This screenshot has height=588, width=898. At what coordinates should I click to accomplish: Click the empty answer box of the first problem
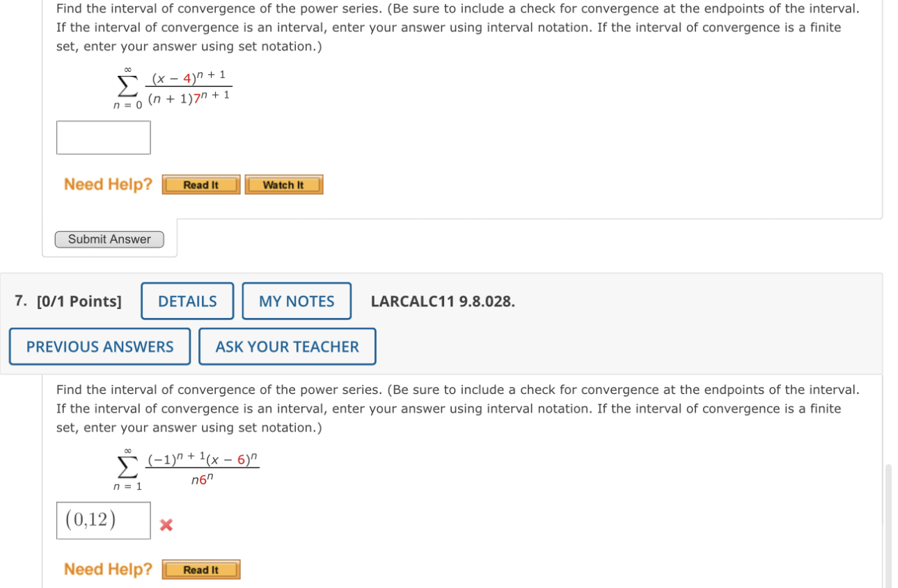point(103,137)
